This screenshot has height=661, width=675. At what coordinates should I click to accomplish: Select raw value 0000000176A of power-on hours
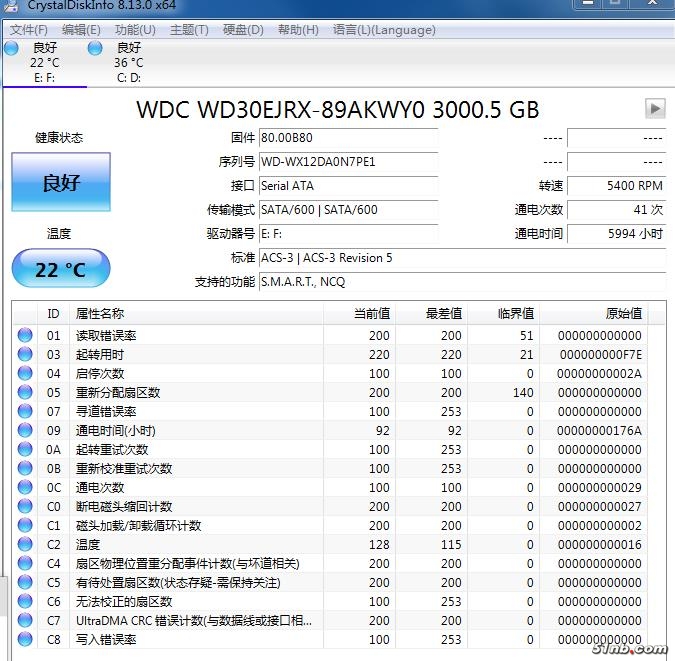(599, 430)
